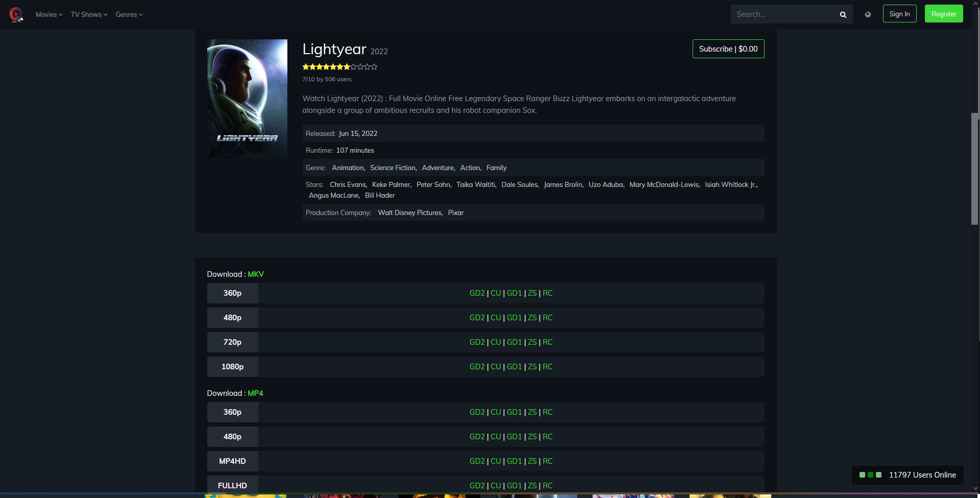Focus the Search input field
The height and width of the screenshot is (498, 980).
[783, 14]
